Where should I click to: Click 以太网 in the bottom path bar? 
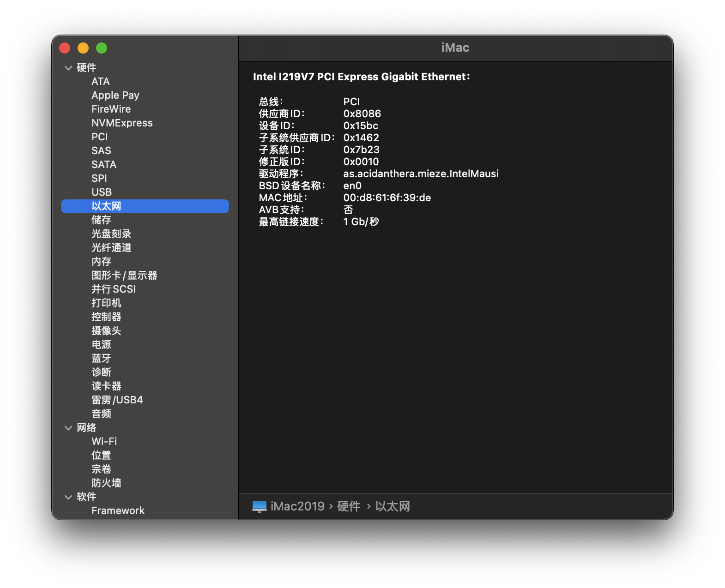coord(393,506)
